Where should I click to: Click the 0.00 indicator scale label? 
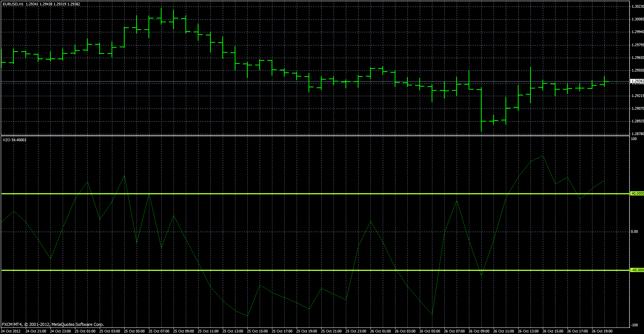635,232
